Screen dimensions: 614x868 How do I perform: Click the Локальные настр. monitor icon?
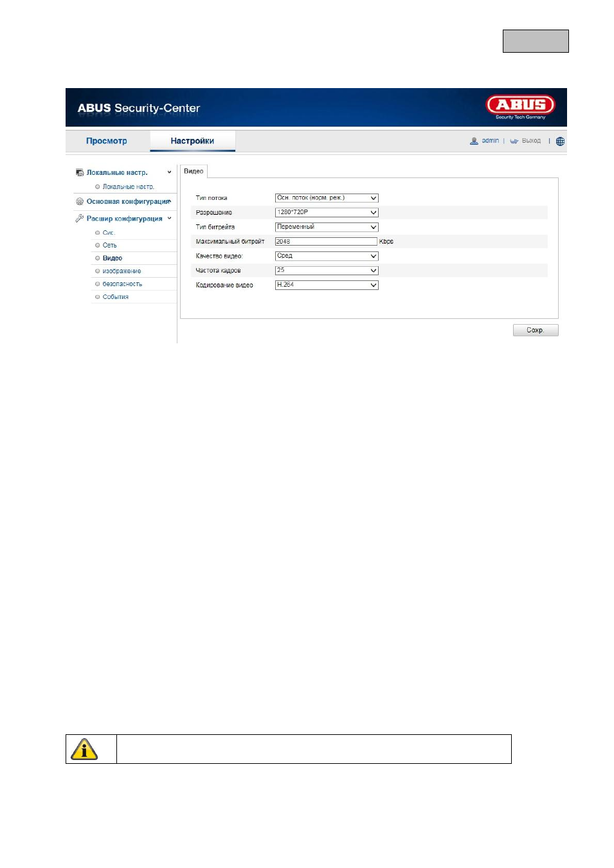tap(80, 172)
